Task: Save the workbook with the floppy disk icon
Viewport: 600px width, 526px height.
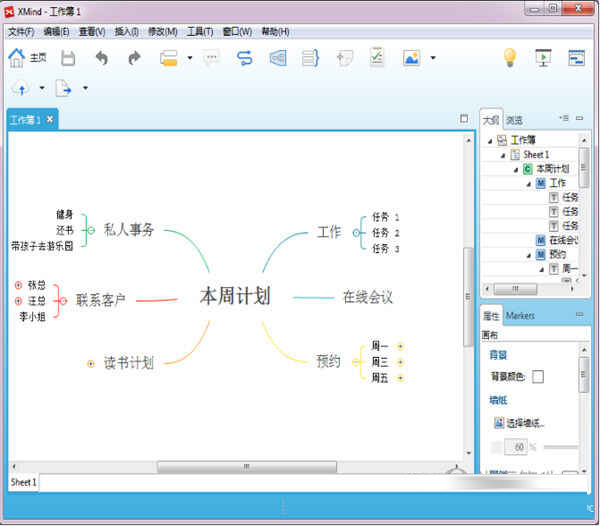Action: tap(68, 58)
